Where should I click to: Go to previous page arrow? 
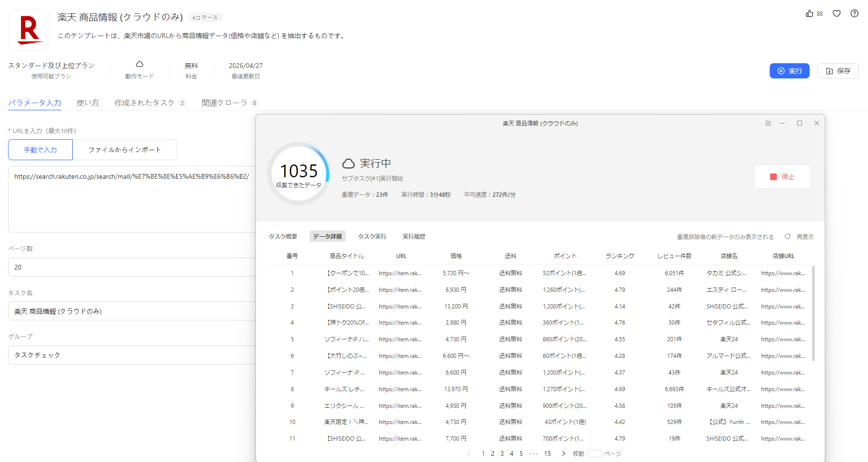pos(469,453)
